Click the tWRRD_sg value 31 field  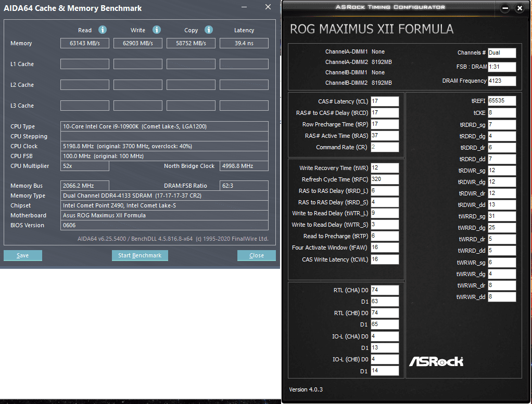coord(502,216)
